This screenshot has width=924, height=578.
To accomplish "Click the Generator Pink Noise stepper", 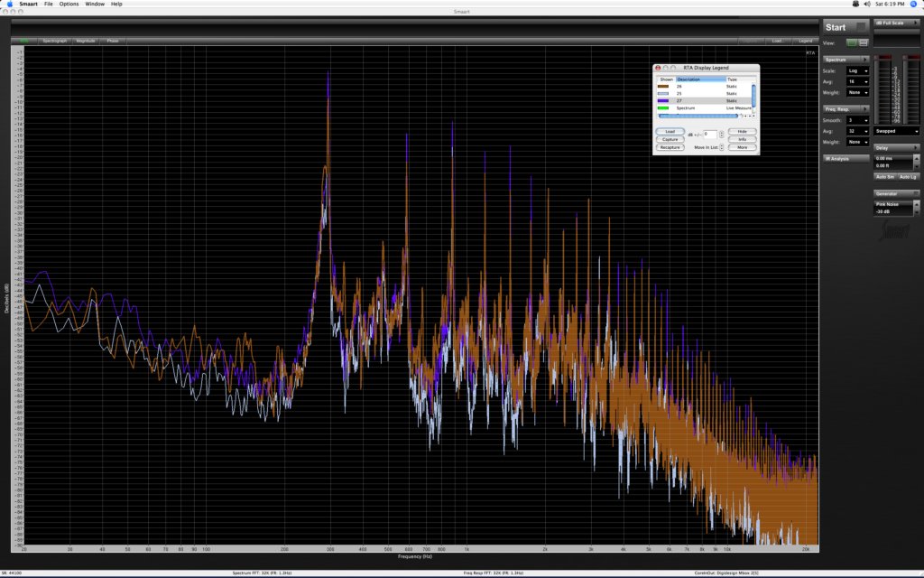I will pyautogui.click(x=917, y=208).
